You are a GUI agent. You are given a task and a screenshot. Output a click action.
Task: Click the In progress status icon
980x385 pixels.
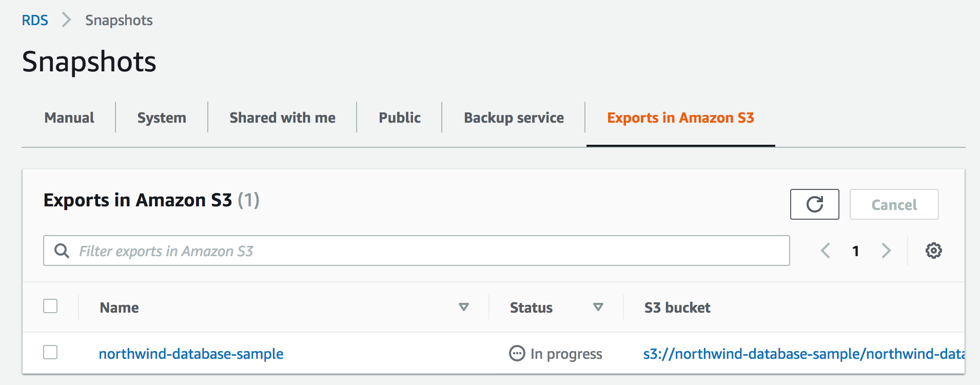point(517,354)
